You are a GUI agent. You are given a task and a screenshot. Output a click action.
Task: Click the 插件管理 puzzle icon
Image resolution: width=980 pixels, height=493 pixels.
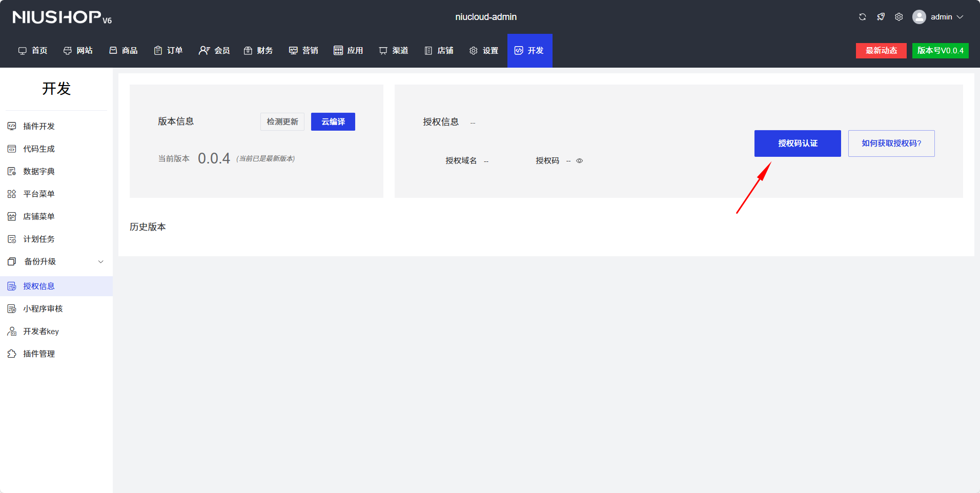coord(12,354)
